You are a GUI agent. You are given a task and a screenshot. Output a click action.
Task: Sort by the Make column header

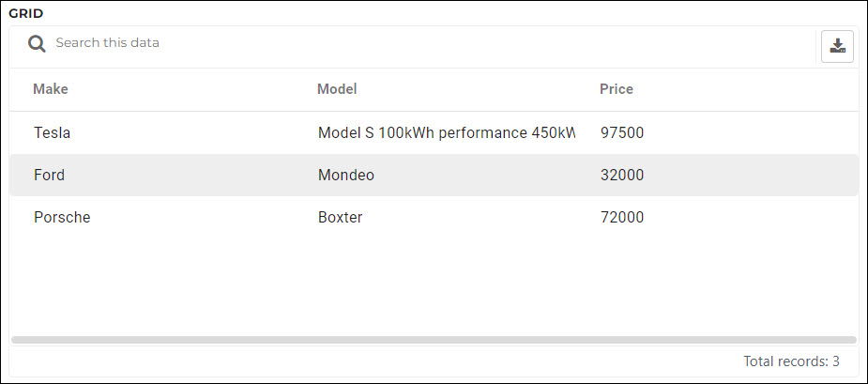click(x=51, y=89)
